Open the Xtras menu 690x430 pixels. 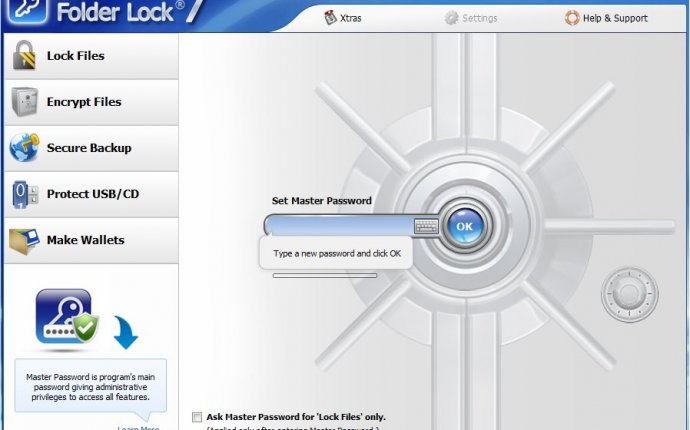point(343,18)
